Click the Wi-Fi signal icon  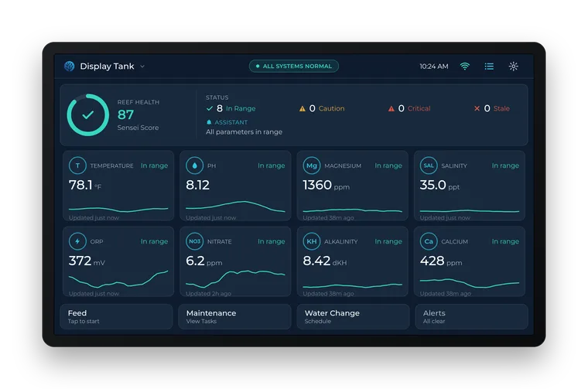point(465,67)
